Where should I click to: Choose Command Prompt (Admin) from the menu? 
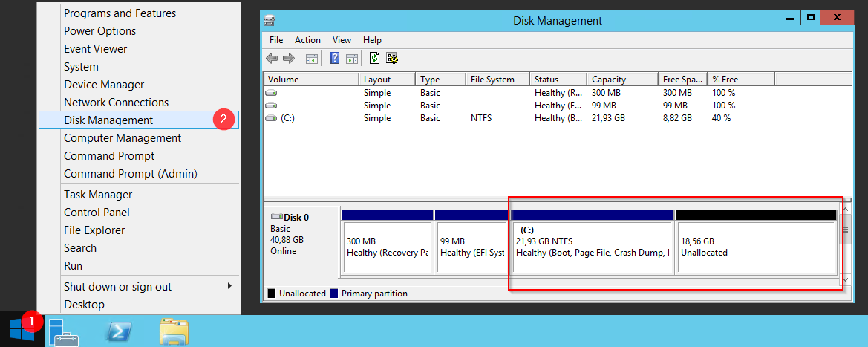point(130,174)
